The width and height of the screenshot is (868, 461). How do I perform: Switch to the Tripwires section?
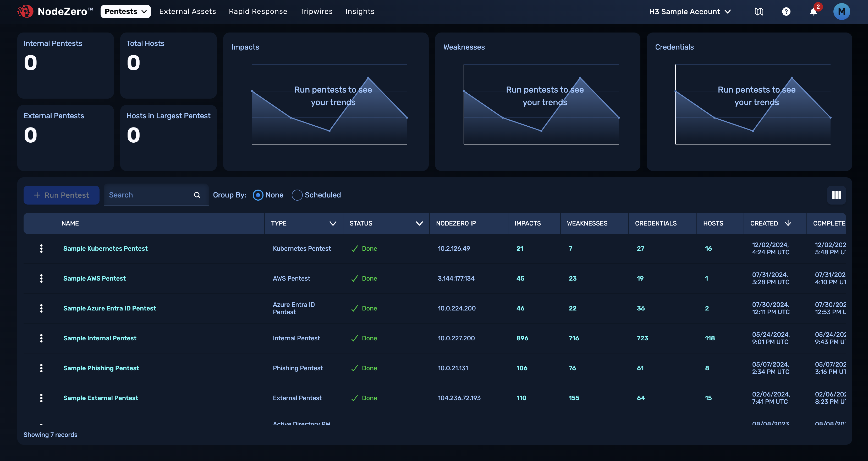[316, 11]
